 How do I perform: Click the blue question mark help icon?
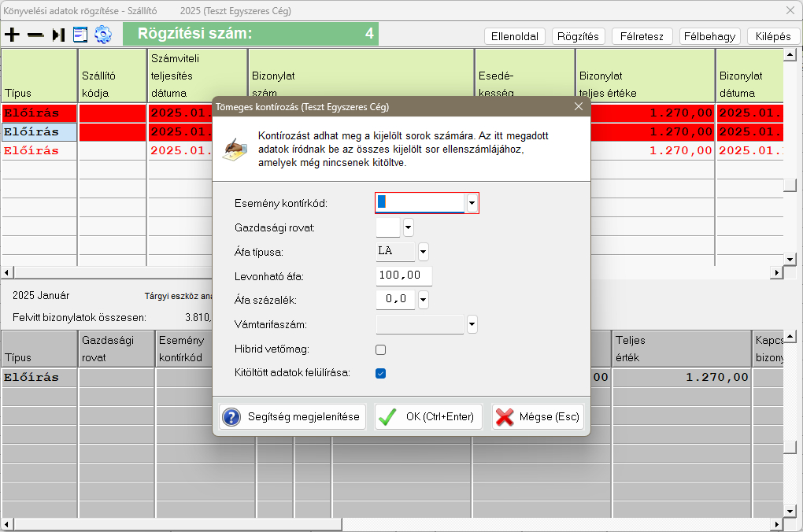coord(231,417)
